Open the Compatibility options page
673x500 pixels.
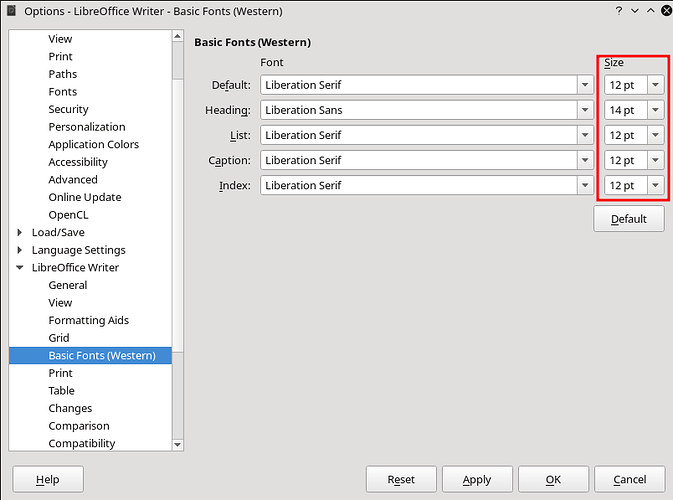pos(82,443)
